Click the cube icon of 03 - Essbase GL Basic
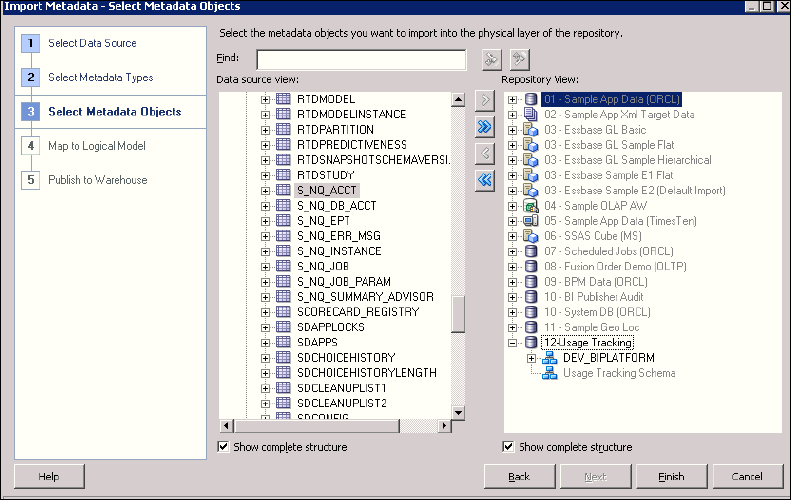 [531, 130]
